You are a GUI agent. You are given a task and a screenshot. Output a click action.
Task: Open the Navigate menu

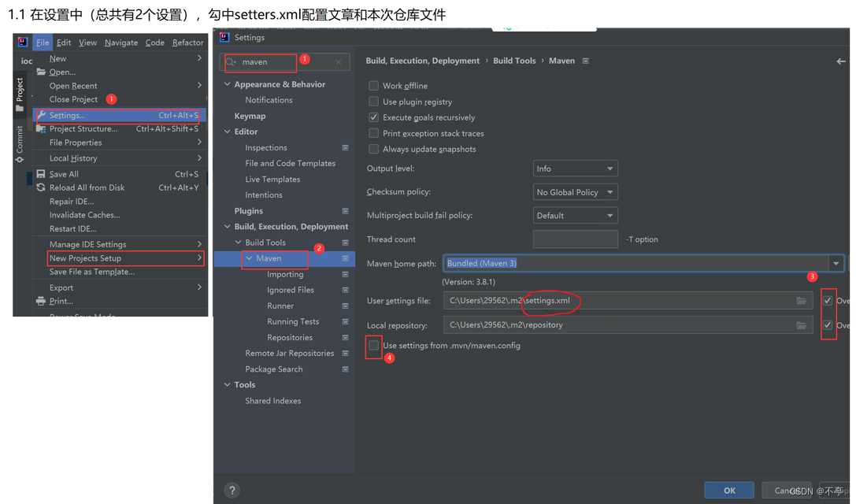click(x=121, y=43)
